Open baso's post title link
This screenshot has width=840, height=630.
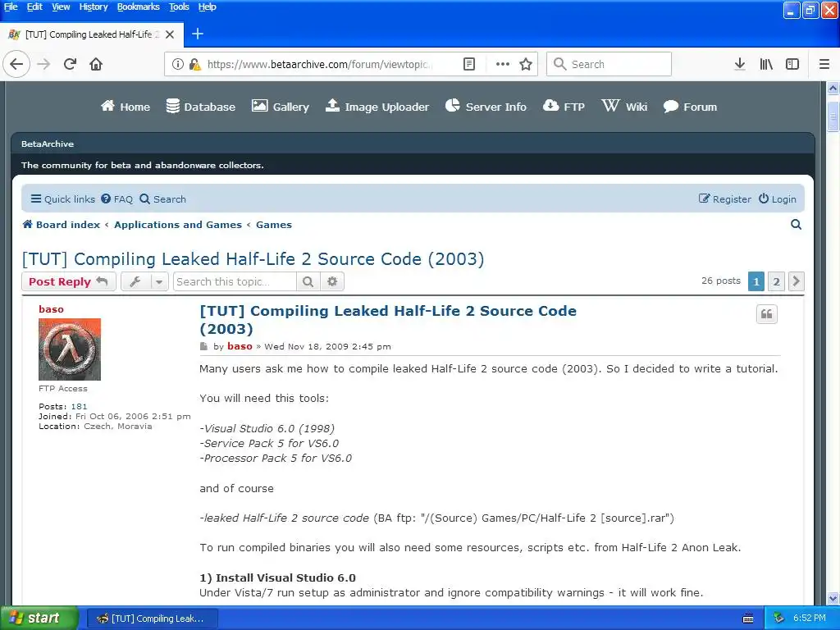[x=388, y=319]
